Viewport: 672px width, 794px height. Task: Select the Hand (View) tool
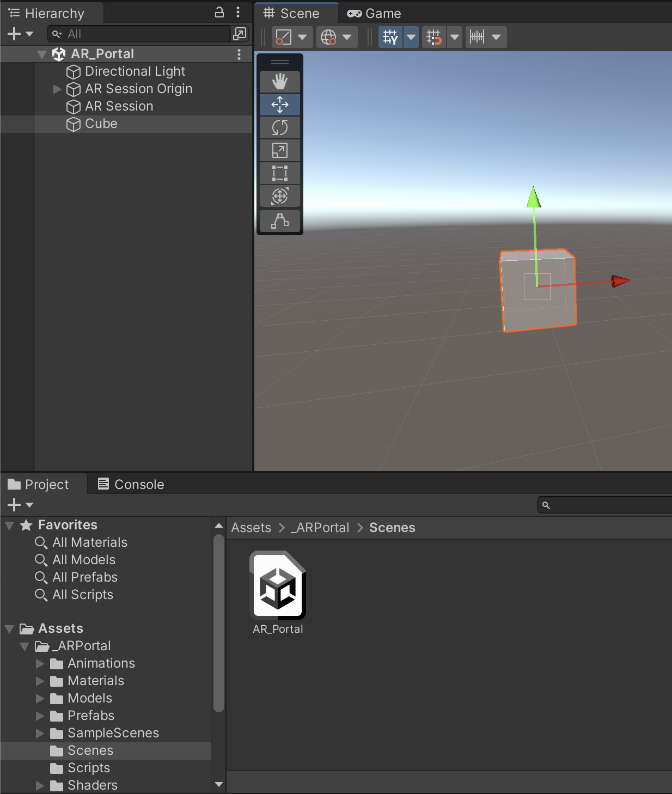pyautogui.click(x=280, y=82)
